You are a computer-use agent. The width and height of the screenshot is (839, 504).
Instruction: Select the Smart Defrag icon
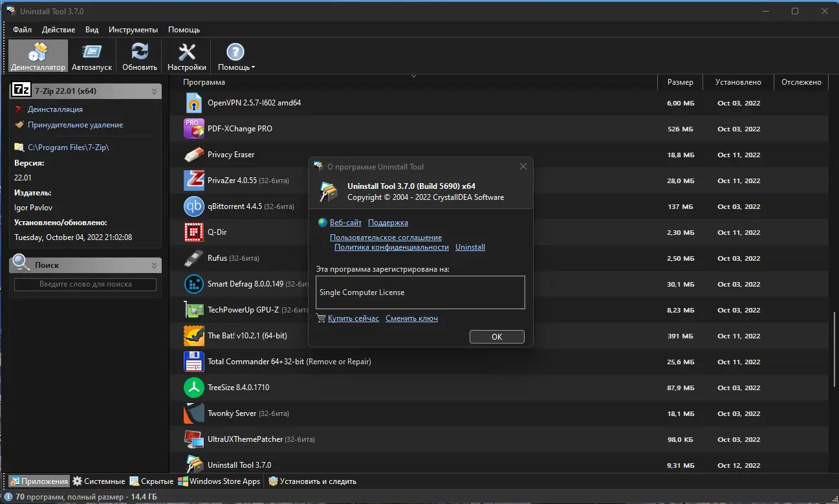pos(194,284)
